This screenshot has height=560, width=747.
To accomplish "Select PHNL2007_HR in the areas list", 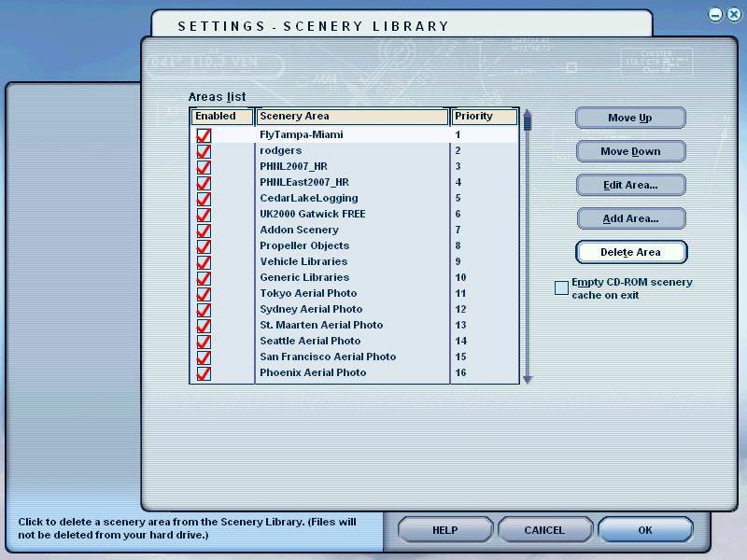I will (293, 167).
